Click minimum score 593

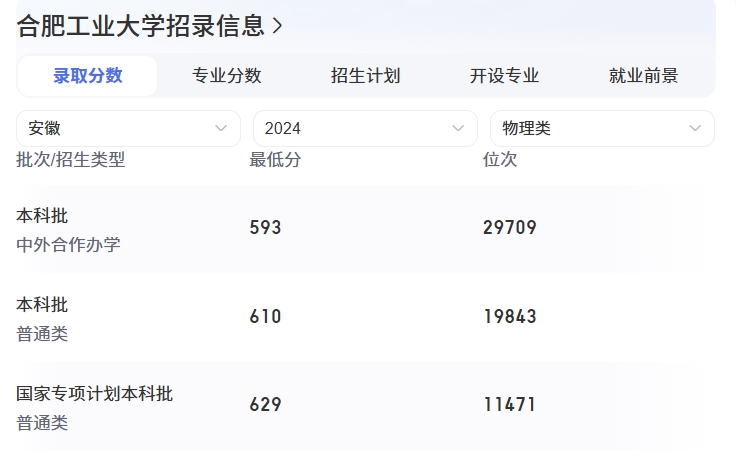pyautogui.click(x=265, y=228)
